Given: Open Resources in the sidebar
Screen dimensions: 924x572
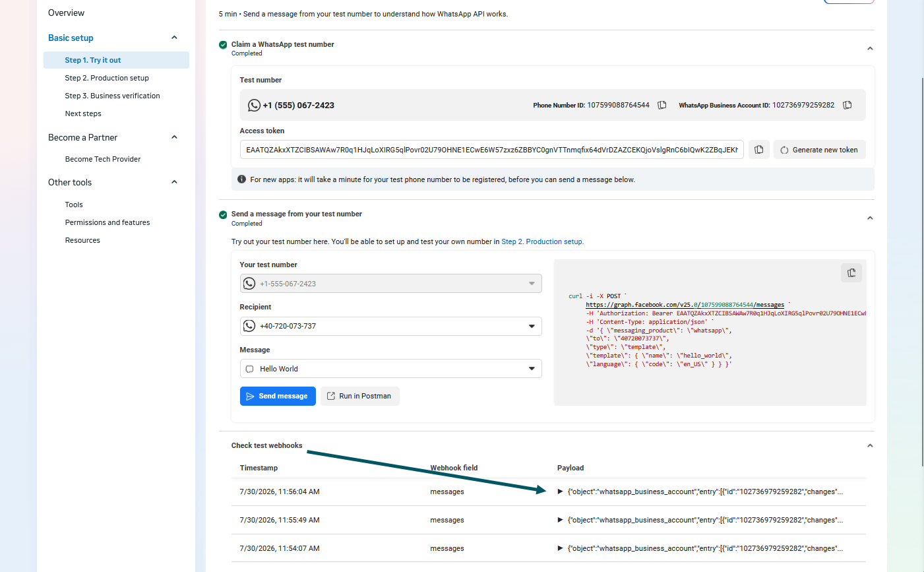Looking at the screenshot, I should coord(82,240).
